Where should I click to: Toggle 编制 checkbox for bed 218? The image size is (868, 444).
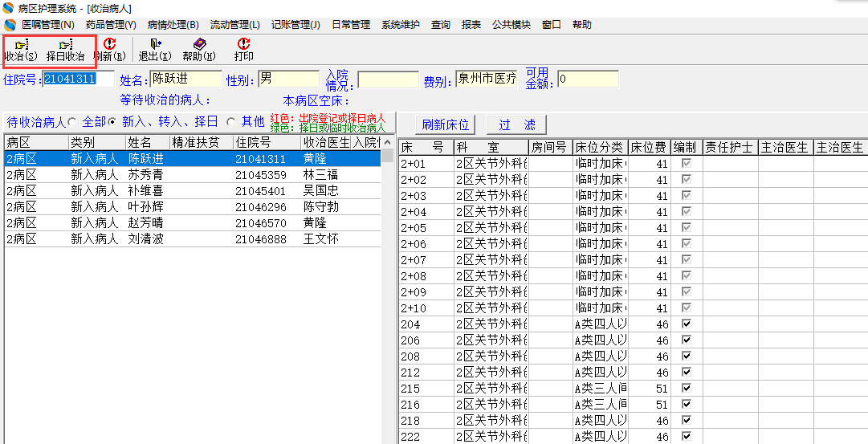click(687, 420)
